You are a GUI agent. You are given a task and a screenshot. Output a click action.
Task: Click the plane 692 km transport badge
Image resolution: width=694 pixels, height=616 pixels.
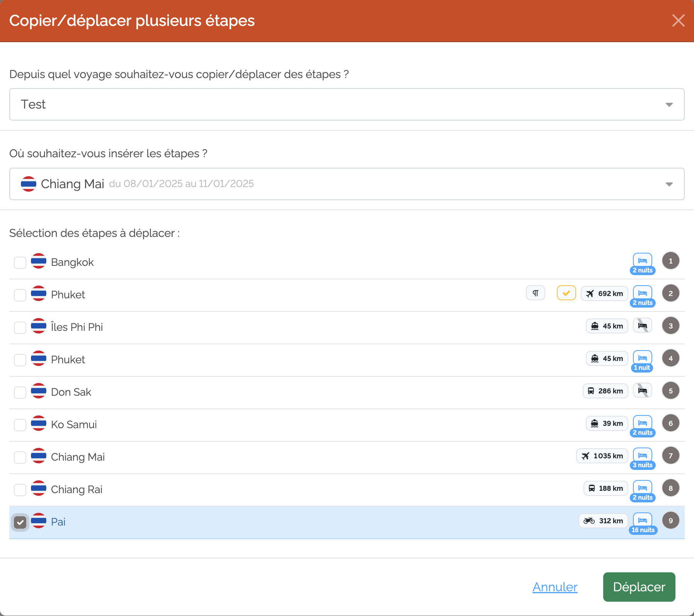point(605,293)
